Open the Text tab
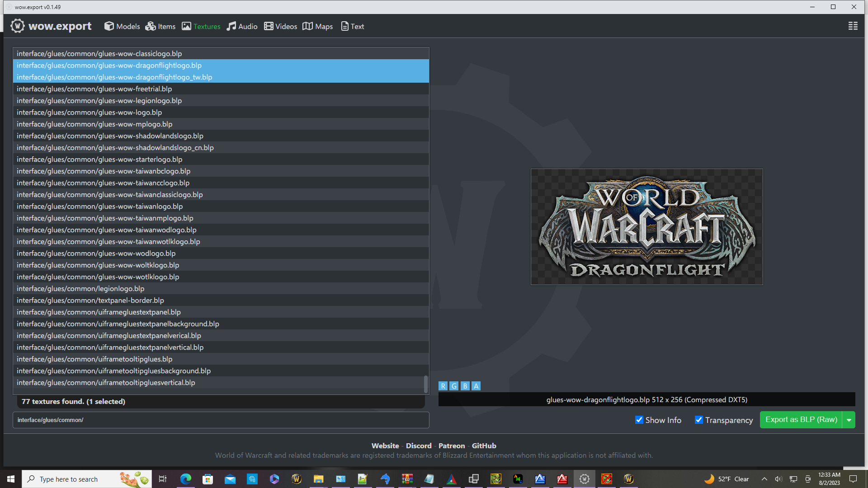Viewport: 868px width, 488px height. 353,26
